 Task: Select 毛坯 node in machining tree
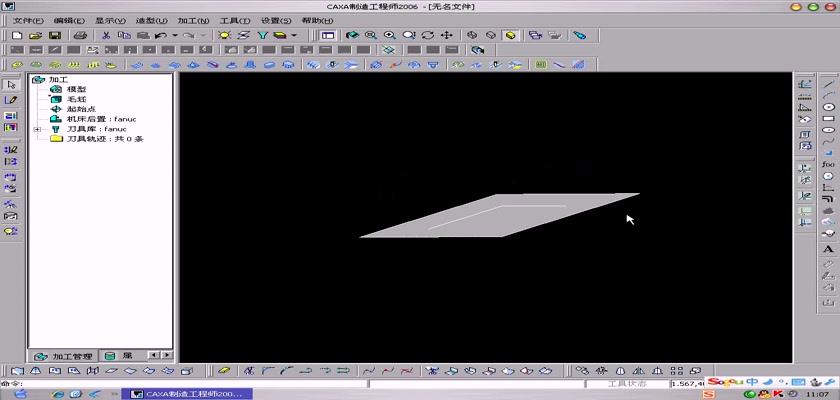tap(77, 99)
